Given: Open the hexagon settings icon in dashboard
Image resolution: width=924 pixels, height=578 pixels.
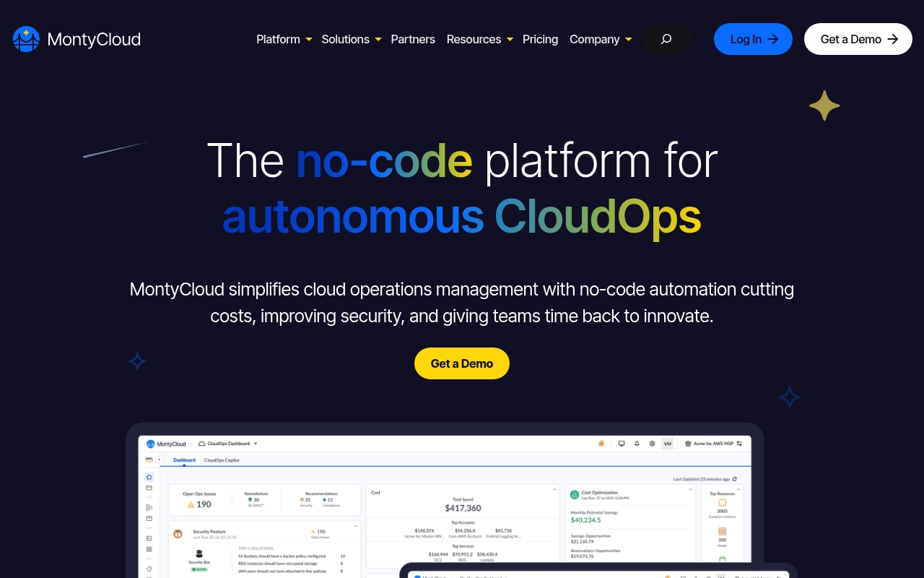Looking at the screenshot, I should pos(652,444).
